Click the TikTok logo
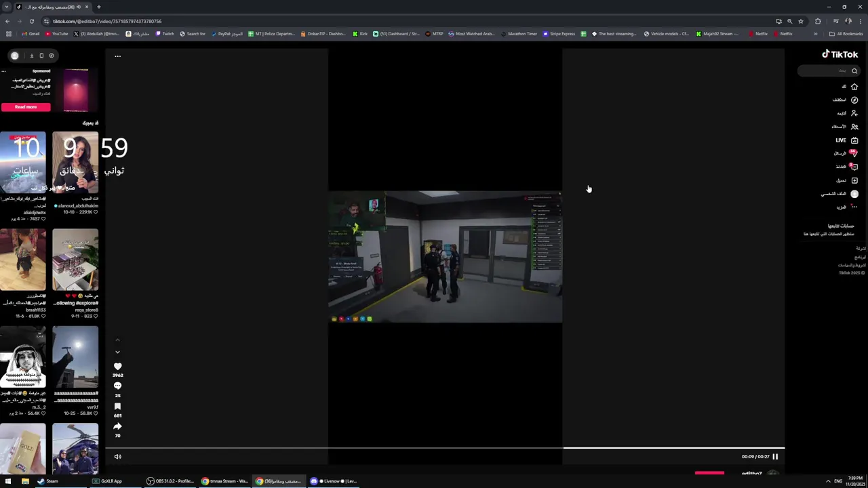This screenshot has width=868, height=488. (840, 54)
